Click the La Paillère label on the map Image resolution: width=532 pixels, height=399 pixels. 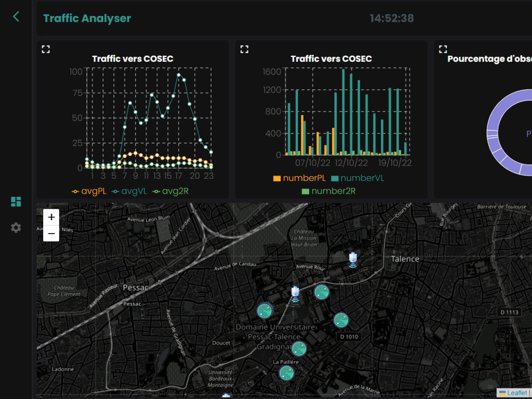tap(286, 362)
